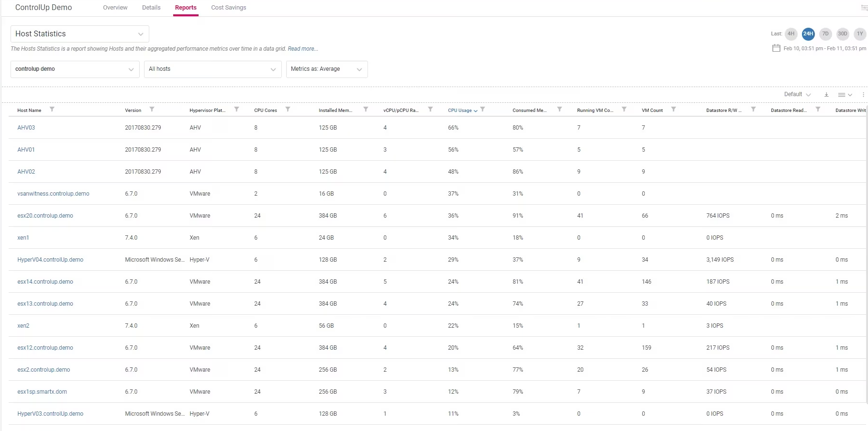The width and height of the screenshot is (868, 431).
Task: Filter the Datastore Read column
Action: [x=818, y=110]
